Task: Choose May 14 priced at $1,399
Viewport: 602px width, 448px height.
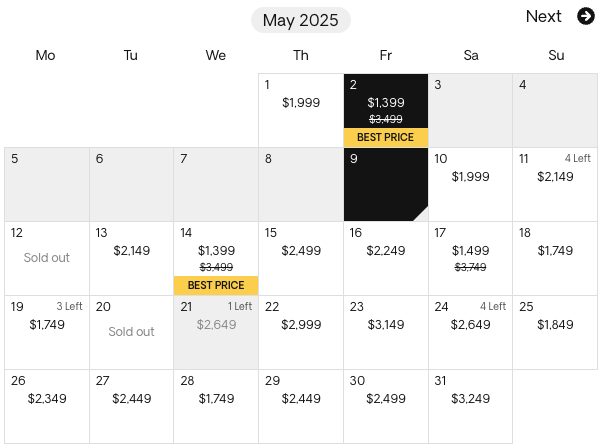Action: click(x=216, y=258)
